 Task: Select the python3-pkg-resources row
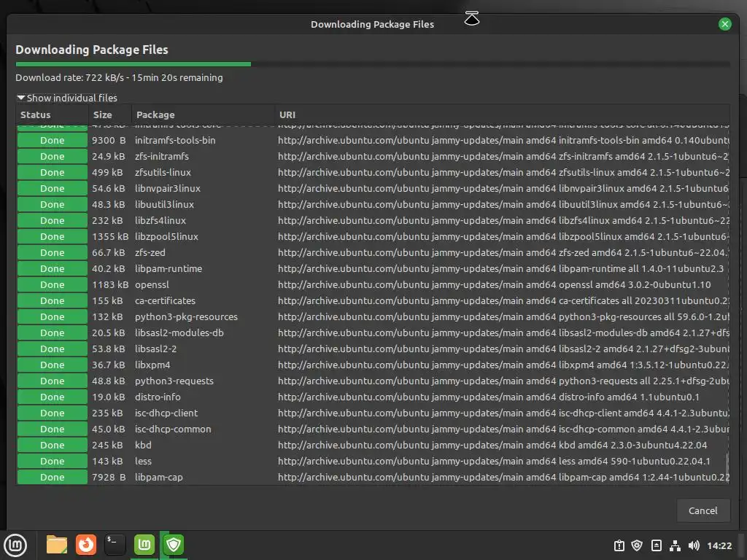tap(373, 316)
